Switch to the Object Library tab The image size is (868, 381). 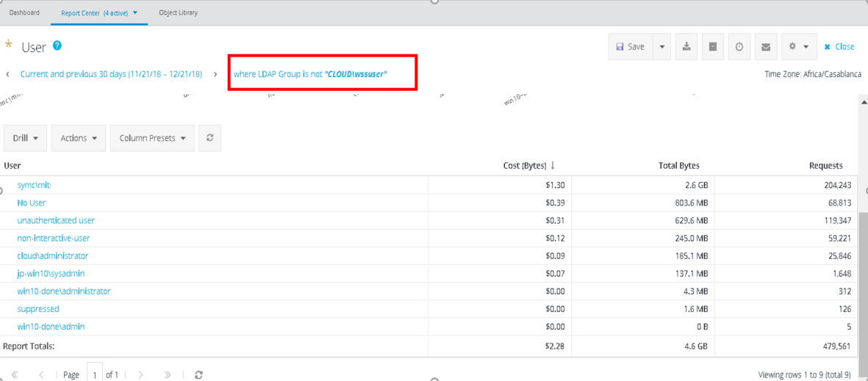179,12
